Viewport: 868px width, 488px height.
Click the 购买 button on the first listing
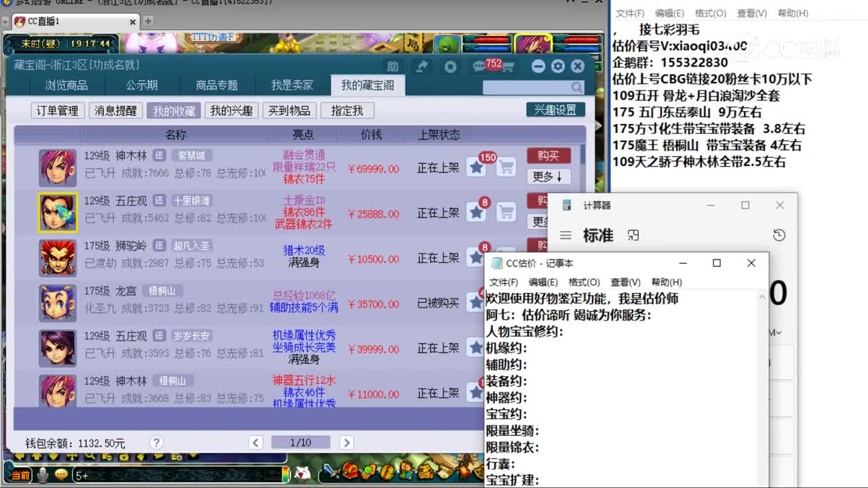[548, 155]
